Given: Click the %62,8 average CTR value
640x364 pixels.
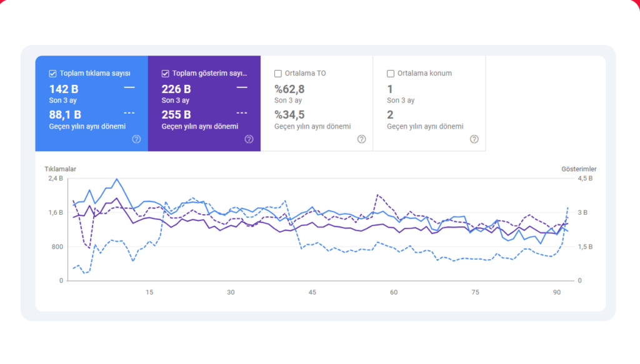Looking at the screenshot, I should tap(289, 89).
